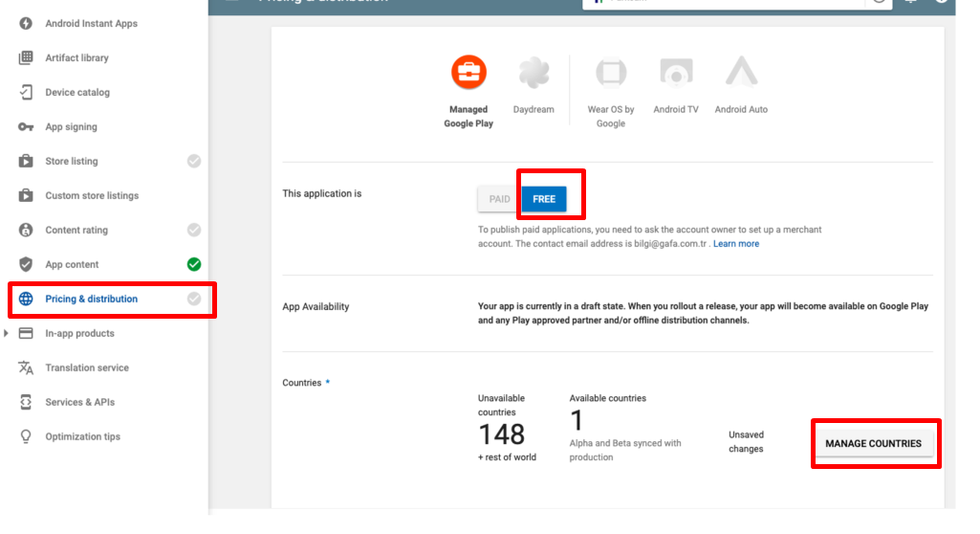Select the Daydream program icon
This screenshot has width=980, height=534.
coord(534,72)
